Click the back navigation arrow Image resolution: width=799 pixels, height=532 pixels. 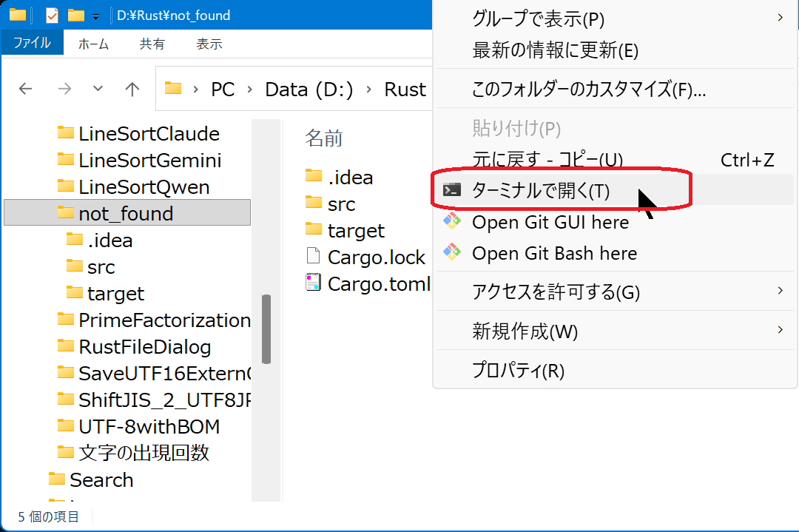26,90
